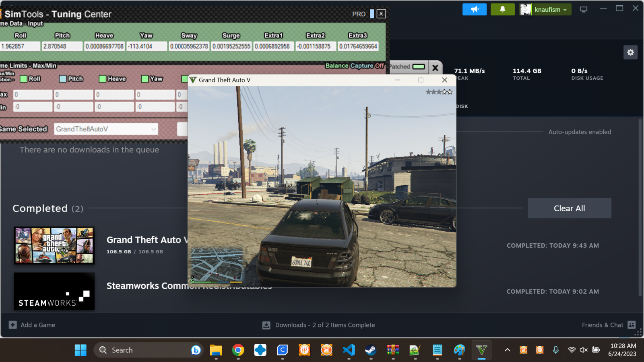Toggle the Pitch checkbox in Game Limits

(63, 79)
